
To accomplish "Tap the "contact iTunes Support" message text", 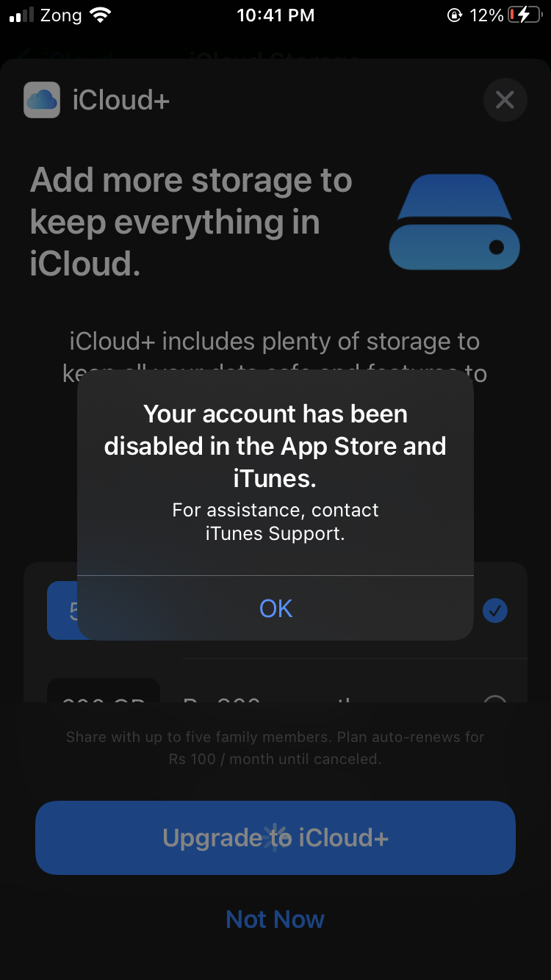I will pos(275,522).
